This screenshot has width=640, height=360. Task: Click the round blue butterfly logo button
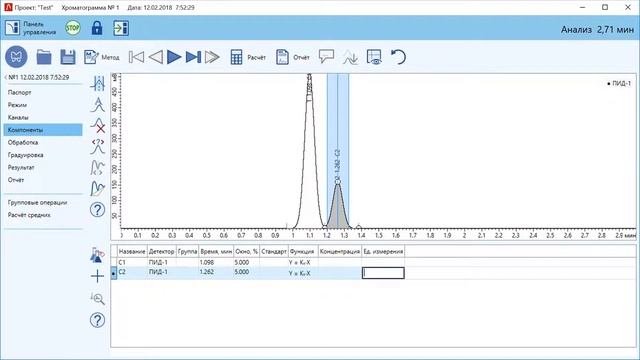coord(16,57)
